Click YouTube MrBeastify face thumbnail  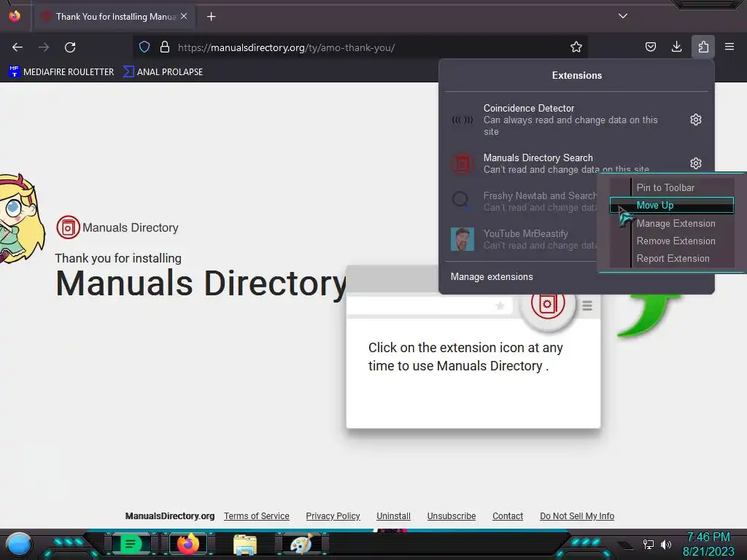(x=462, y=239)
